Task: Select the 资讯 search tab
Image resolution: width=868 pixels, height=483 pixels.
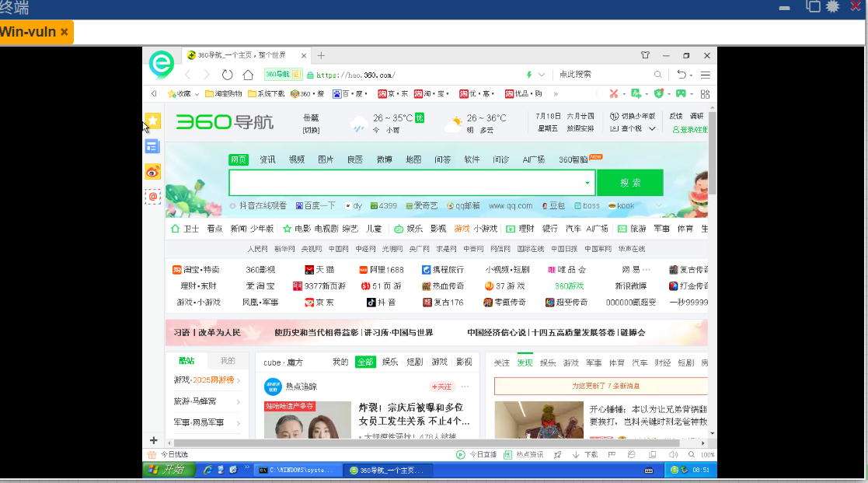Action: click(x=267, y=159)
